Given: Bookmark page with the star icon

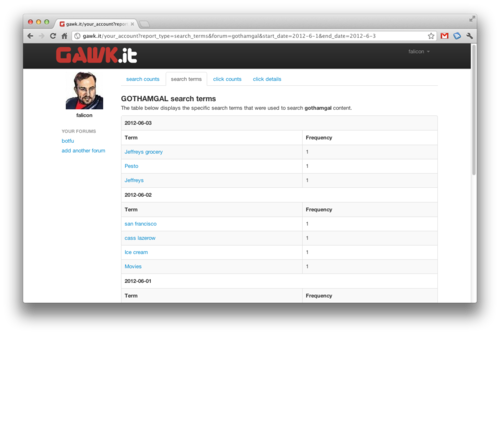Looking at the screenshot, I should click(431, 36).
